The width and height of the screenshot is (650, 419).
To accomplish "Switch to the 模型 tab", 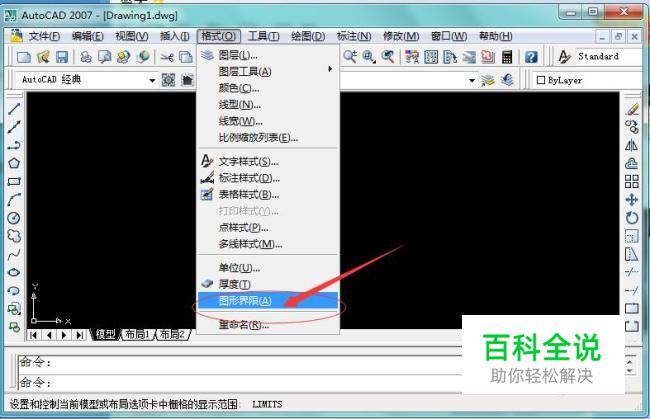I will click(105, 334).
